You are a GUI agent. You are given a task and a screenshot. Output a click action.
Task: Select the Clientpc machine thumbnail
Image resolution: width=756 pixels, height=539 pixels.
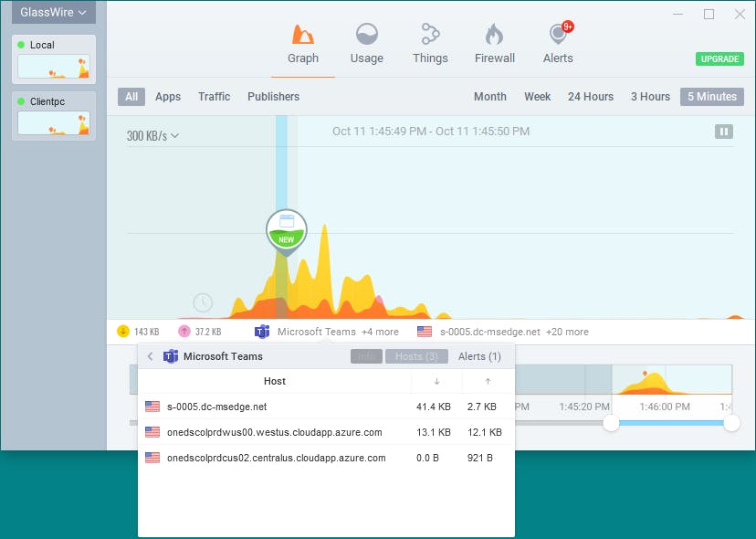[x=54, y=116]
